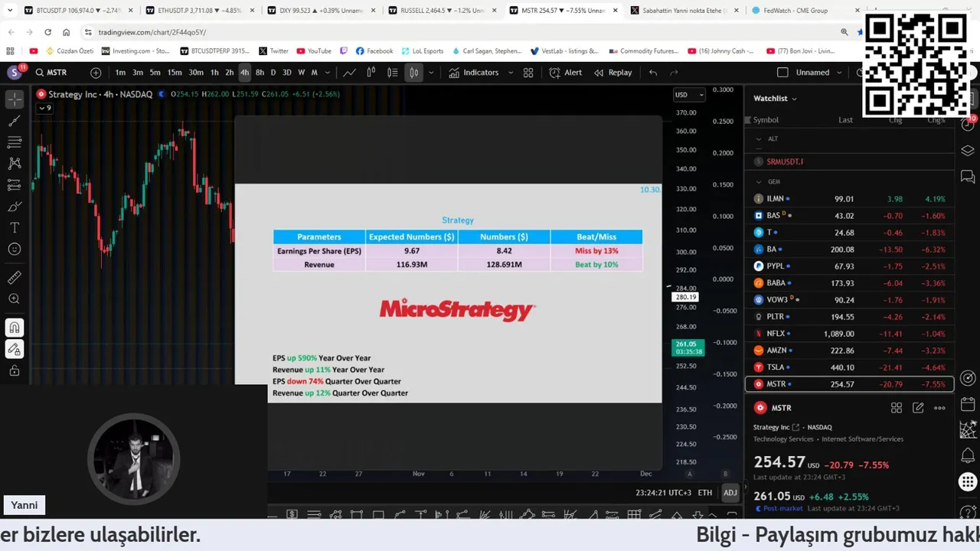Open the chat messages panel
980x551 pixels.
point(968,177)
